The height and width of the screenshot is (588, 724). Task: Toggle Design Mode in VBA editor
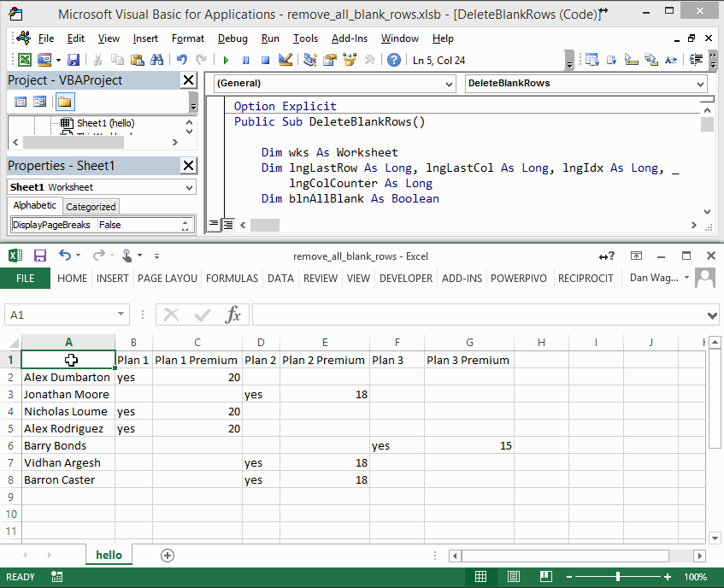click(284, 59)
